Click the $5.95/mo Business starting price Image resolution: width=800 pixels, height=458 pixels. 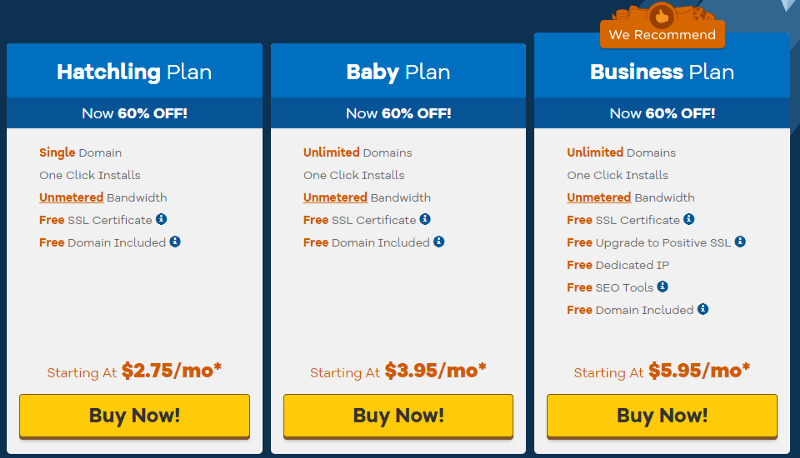699,371
